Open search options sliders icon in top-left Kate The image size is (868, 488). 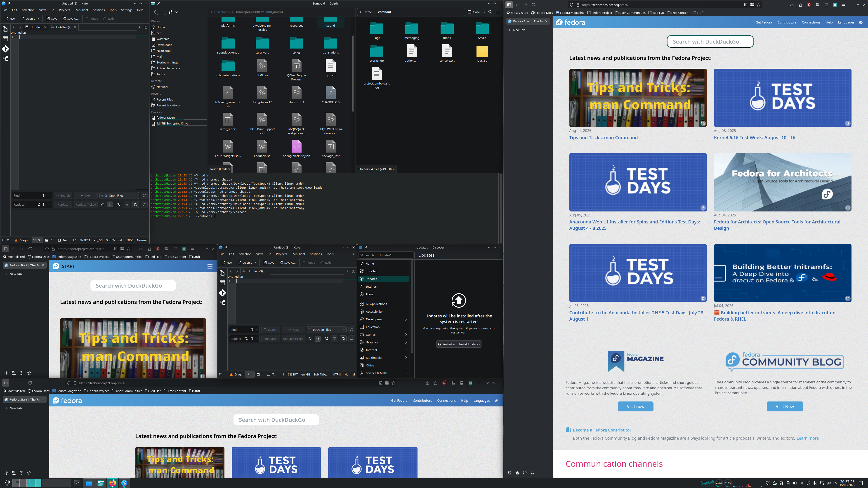[x=144, y=204]
